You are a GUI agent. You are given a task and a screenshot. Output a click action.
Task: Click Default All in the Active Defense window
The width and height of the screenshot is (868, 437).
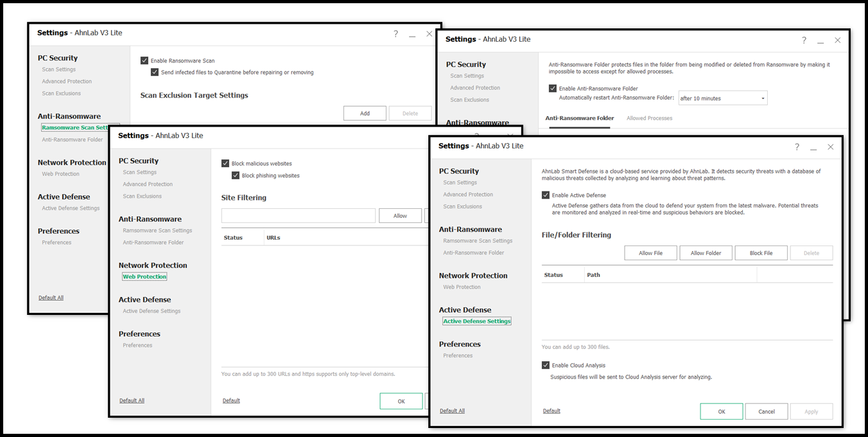pyautogui.click(x=453, y=411)
